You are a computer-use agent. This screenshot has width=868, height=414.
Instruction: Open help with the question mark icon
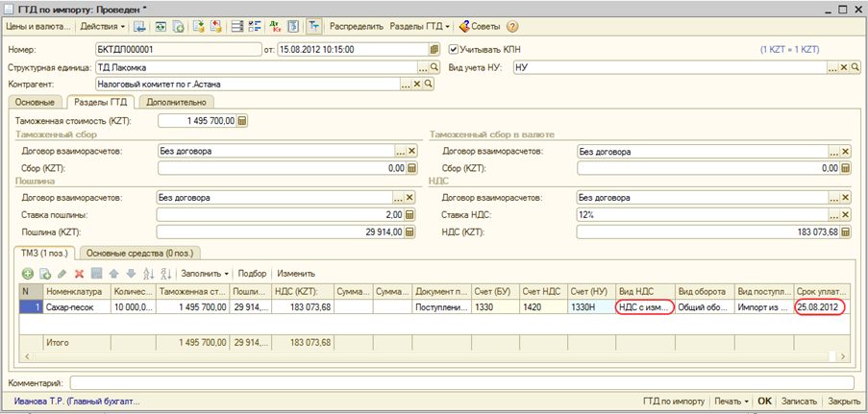[x=512, y=26]
